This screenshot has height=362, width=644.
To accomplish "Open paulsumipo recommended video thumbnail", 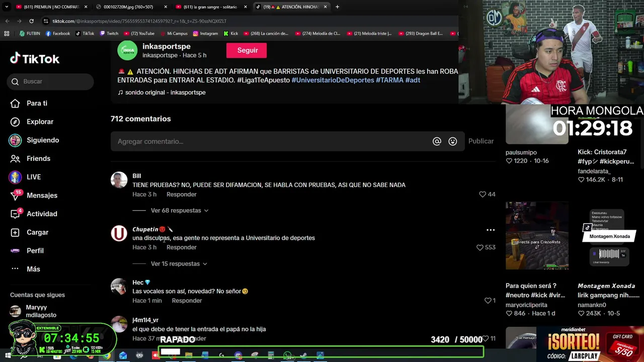I will click(x=537, y=125).
